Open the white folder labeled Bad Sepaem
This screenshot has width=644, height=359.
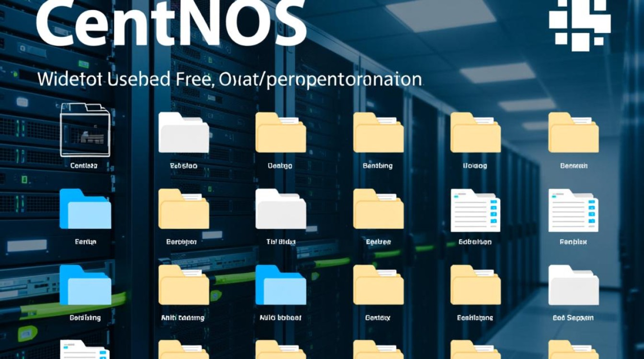pyautogui.click(x=574, y=285)
